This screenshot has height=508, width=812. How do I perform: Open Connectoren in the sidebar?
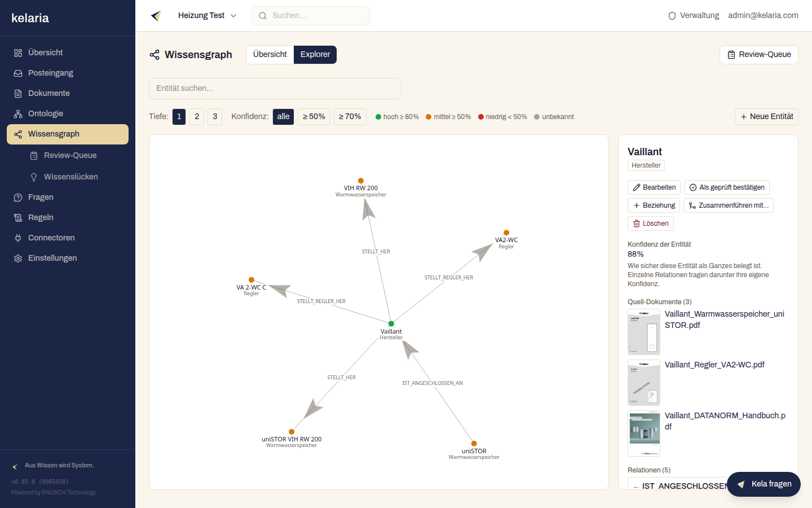click(68, 238)
